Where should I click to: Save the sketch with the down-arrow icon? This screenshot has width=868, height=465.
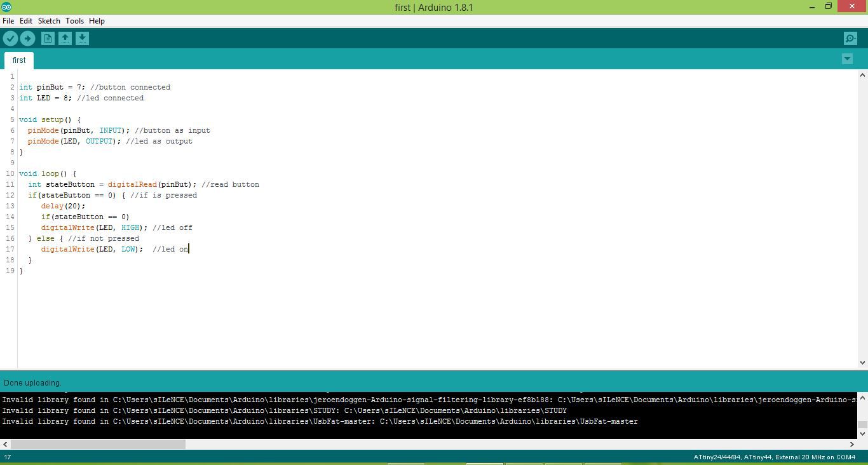[x=82, y=39]
